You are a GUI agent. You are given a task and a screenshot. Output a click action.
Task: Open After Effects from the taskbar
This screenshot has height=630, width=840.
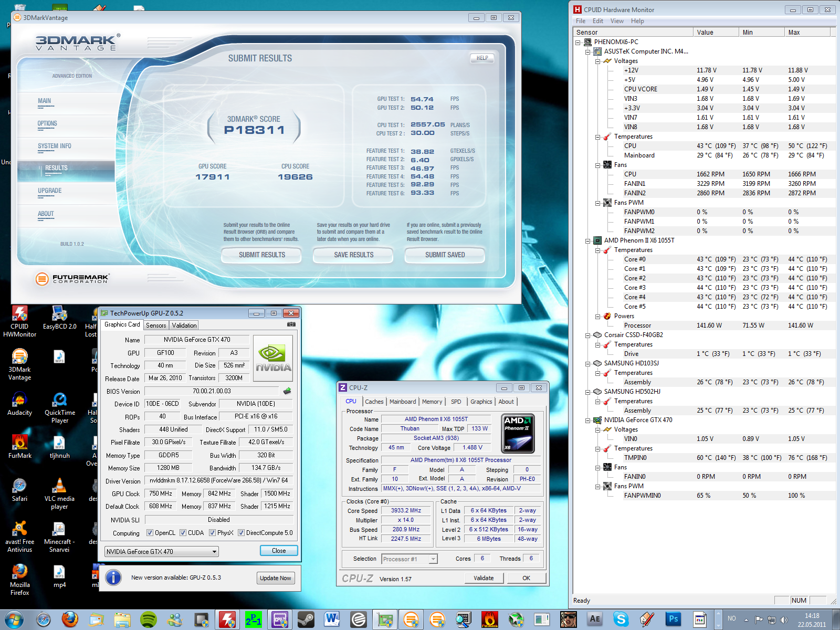pyautogui.click(x=594, y=619)
